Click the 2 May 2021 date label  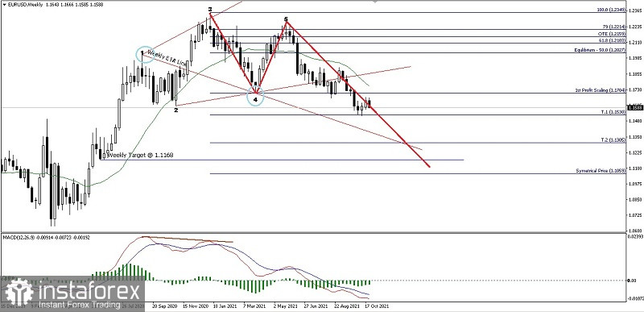tap(286, 306)
